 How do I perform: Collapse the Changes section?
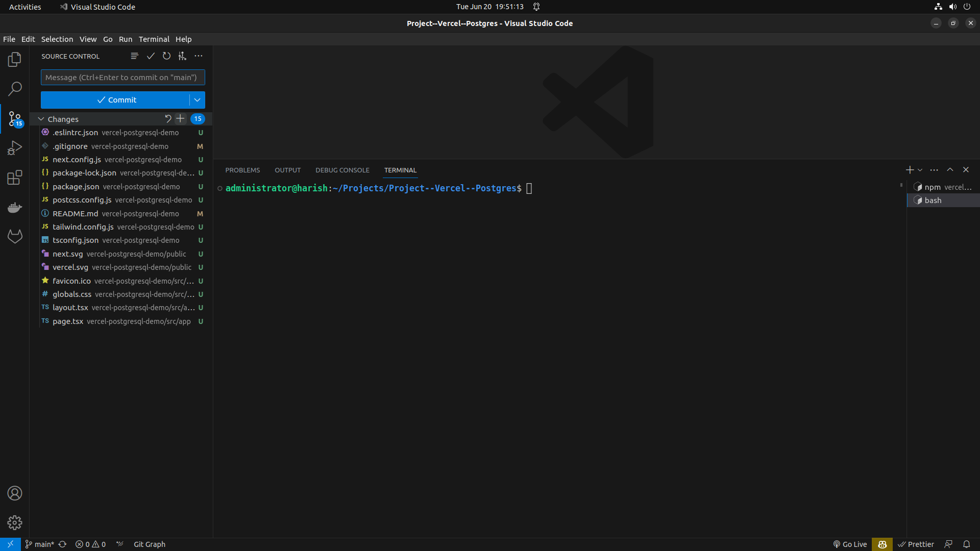pos(41,119)
